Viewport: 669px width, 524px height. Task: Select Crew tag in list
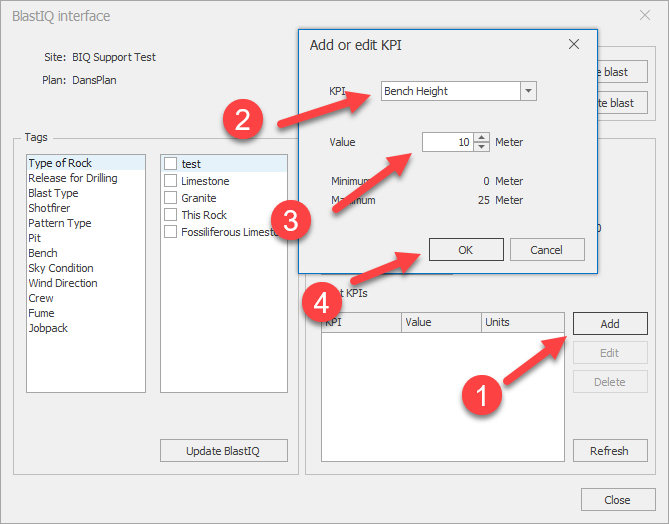[x=86, y=298]
